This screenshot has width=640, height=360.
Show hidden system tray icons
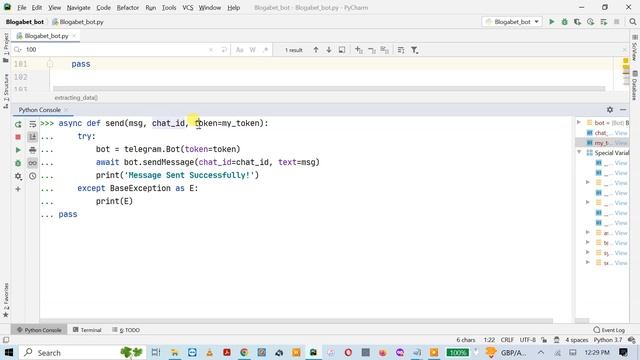tap(541, 352)
